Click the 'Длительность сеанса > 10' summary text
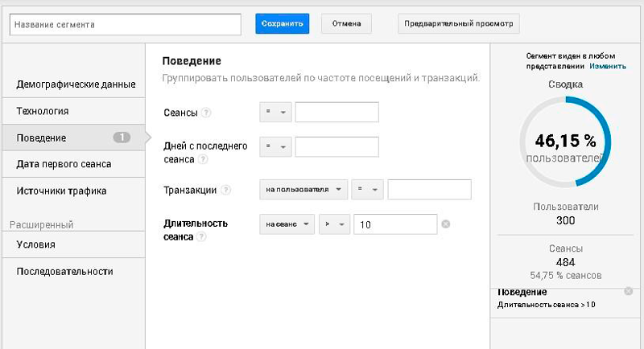 click(x=547, y=305)
